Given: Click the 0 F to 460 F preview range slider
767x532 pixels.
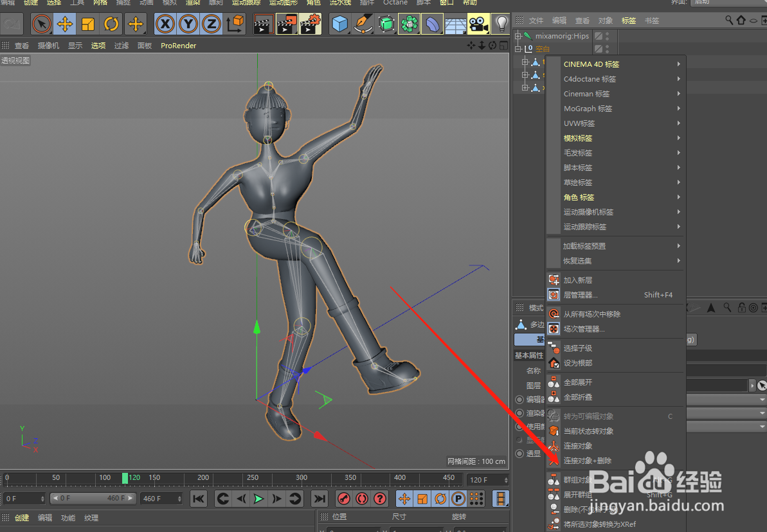Looking at the screenshot, I should pos(93,498).
